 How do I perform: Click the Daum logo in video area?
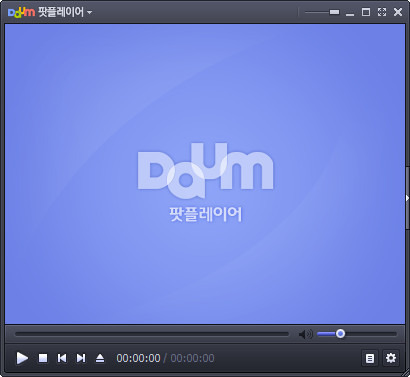pyautogui.click(x=205, y=170)
